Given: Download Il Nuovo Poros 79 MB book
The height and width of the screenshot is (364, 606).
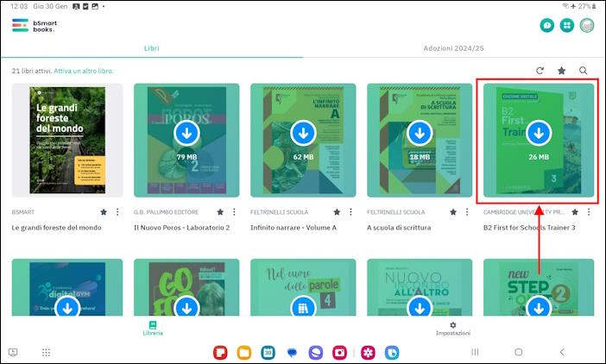Looking at the screenshot, I should click(186, 133).
